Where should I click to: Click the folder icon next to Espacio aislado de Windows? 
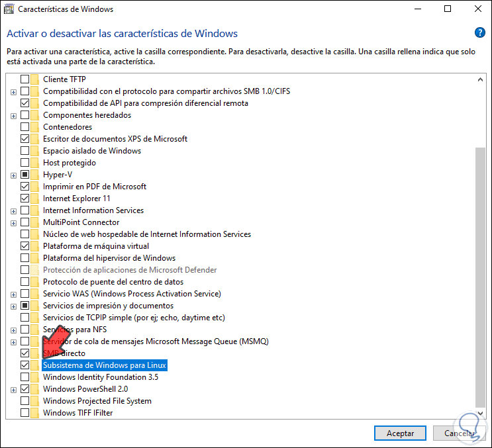tap(35, 151)
